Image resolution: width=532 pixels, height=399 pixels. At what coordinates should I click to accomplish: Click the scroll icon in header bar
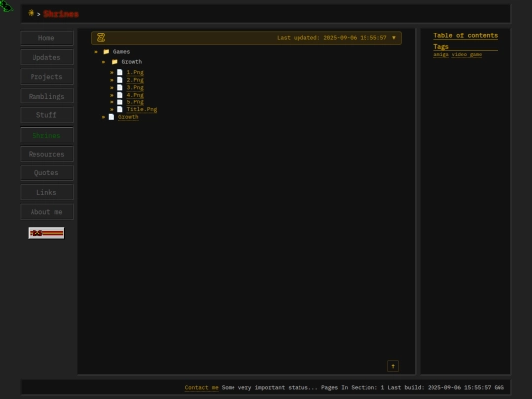click(100, 38)
